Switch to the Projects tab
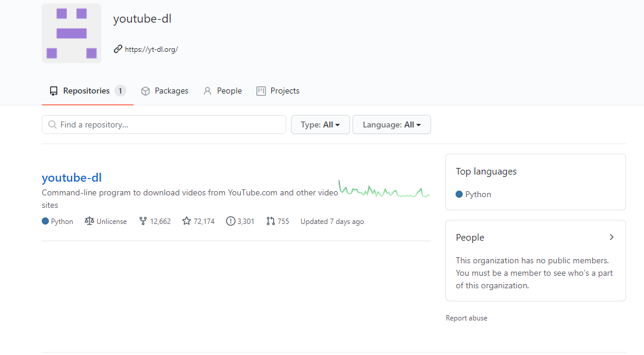This screenshot has height=355, width=644. [x=278, y=91]
